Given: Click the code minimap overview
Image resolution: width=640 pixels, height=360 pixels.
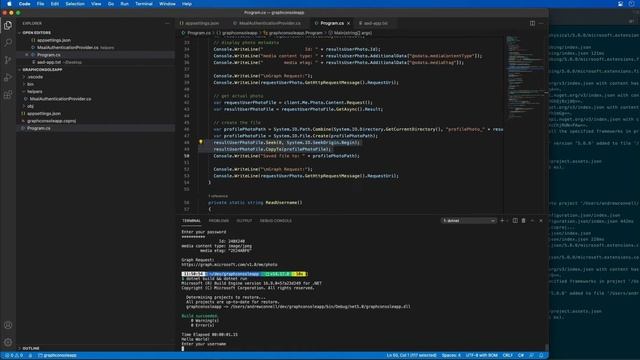Looking at the screenshot, I should tap(524, 78).
